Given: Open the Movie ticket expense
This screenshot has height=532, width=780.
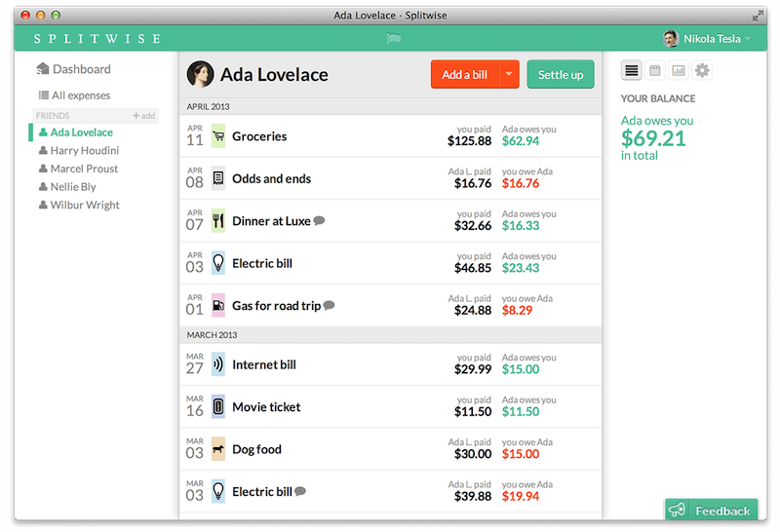Looking at the screenshot, I should click(391, 406).
